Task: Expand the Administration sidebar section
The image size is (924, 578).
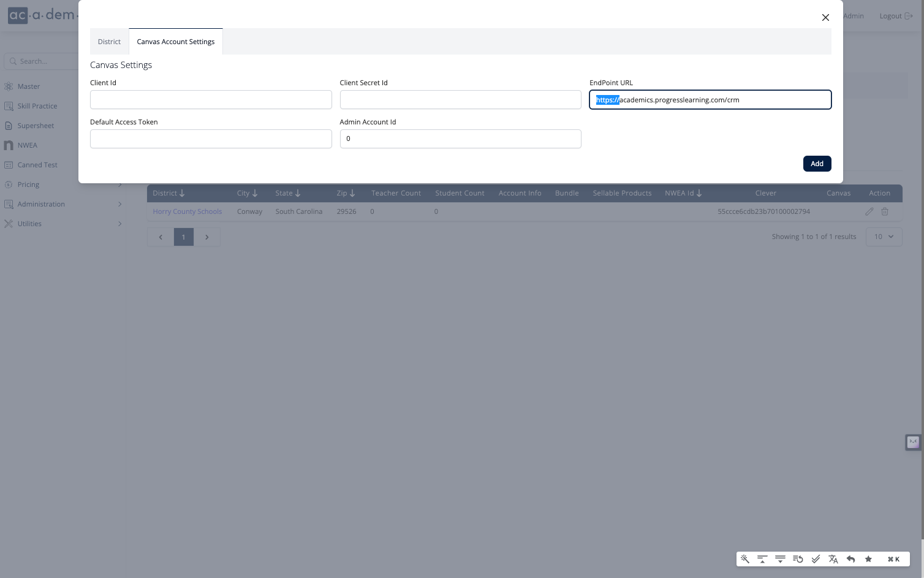Action: pyautogui.click(x=63, y=204)
